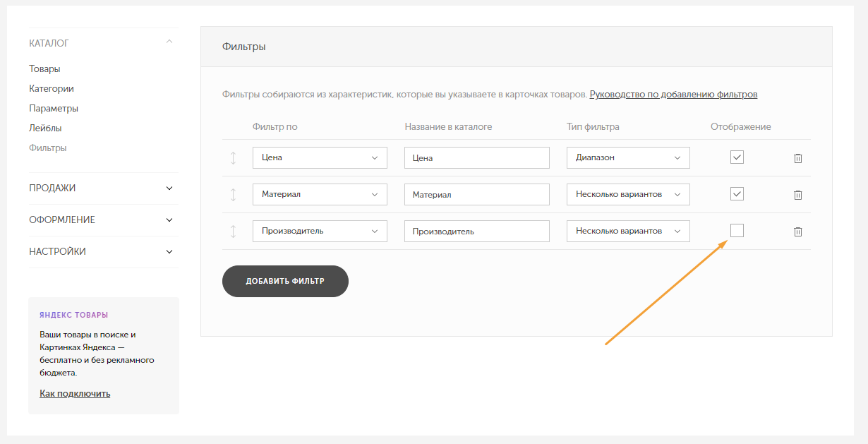868x444 pixels.
Task: Open the Цена 'Фильтр по' dropdown
Action: coord(320,157)
